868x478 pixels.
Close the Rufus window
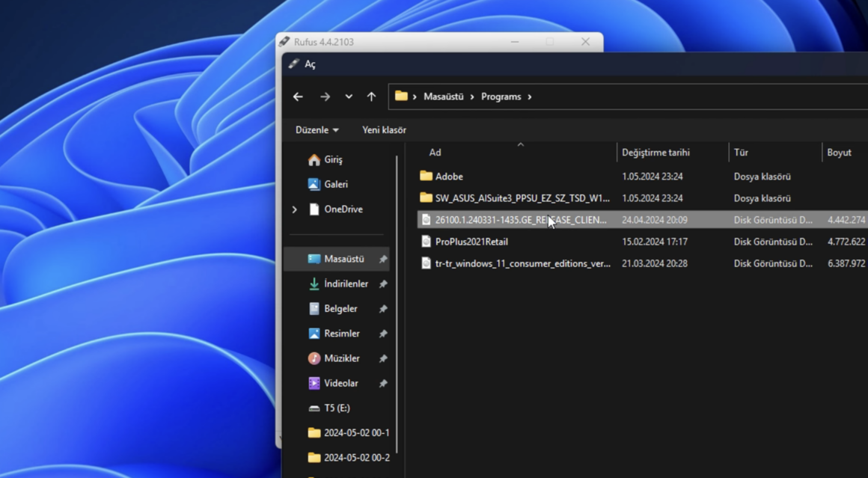pyautogui.click(x=585, y=42)
